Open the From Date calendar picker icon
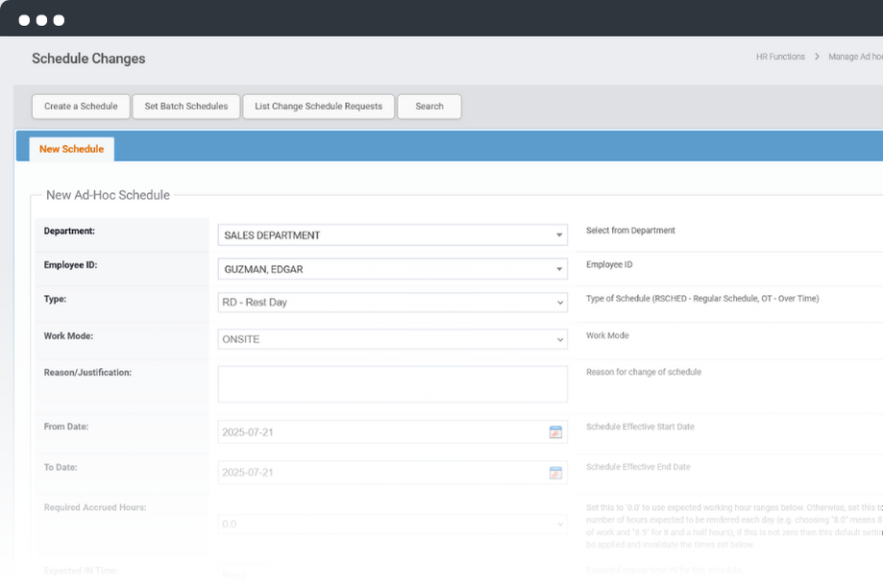 pyautogui.click(x=555, y=432)
